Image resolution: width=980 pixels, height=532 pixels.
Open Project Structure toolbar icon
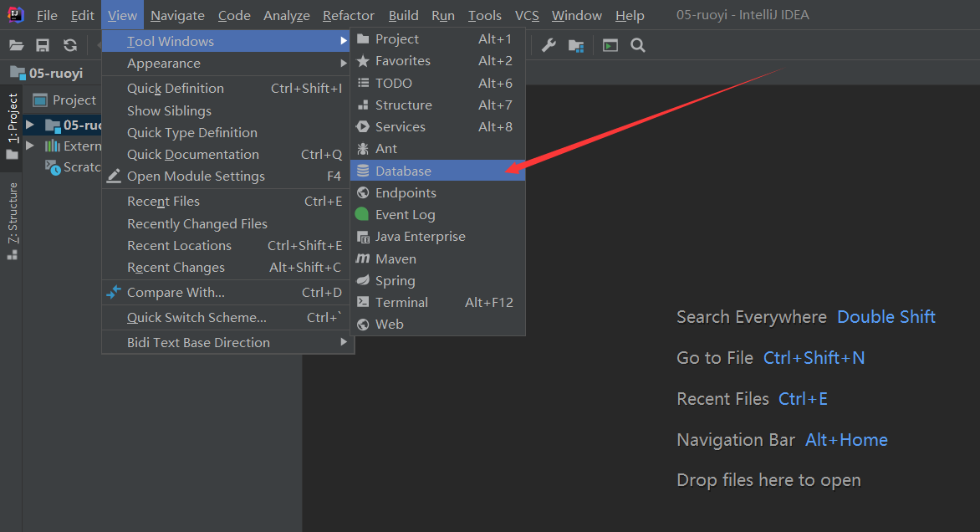[x=575, y=45]
